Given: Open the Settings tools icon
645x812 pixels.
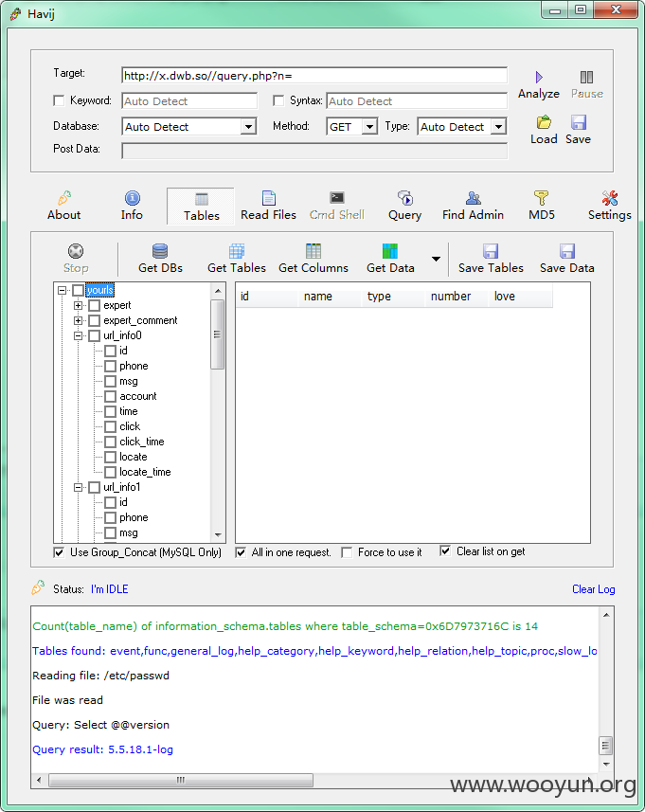Looking at the screenshot, I should click(x=610, y=198).
